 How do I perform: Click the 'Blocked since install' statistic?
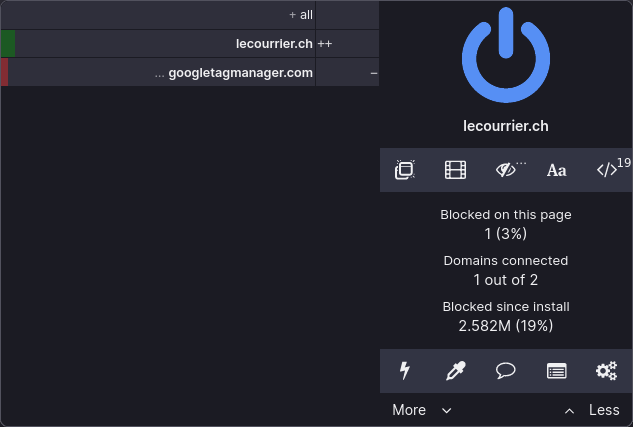(506, 316)
